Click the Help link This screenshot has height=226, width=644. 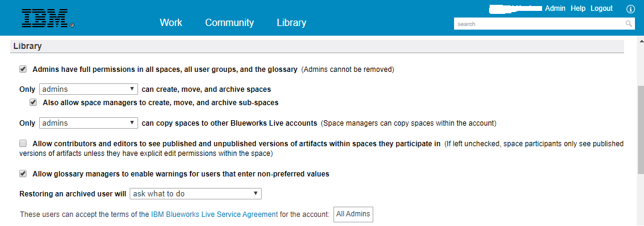click(x=578, y=8)
